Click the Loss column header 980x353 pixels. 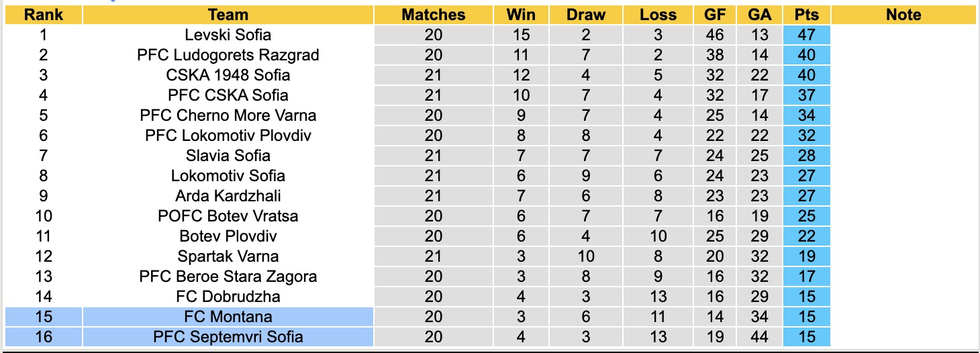[x=658, y=15]
